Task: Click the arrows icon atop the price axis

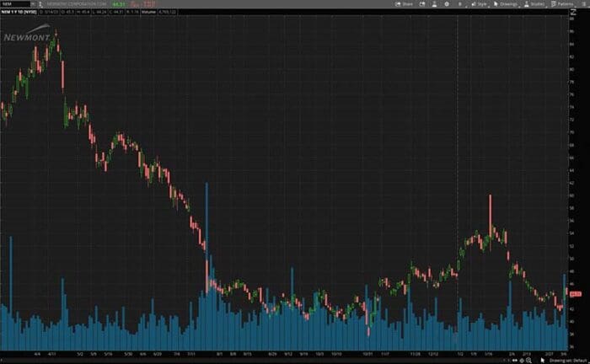Action: coord(573,12)
